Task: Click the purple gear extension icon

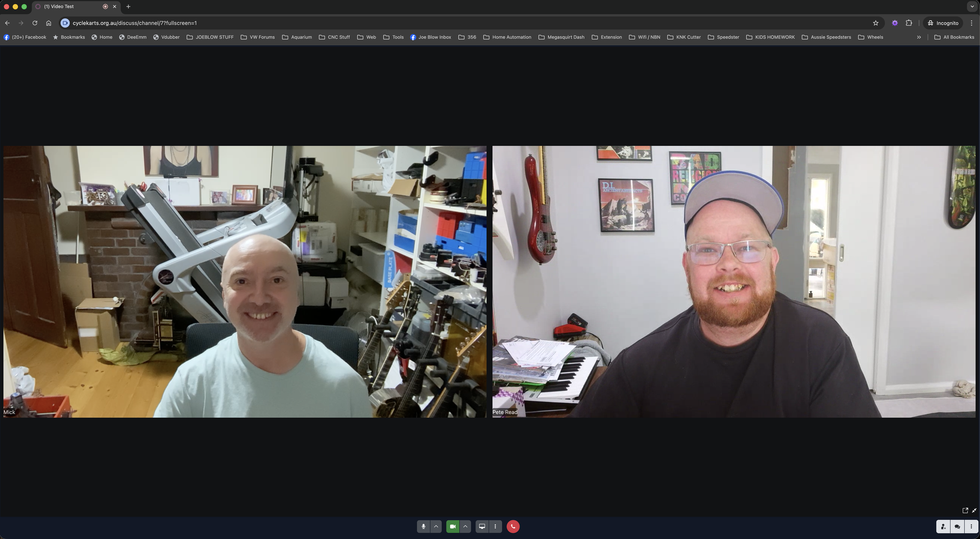Action: coord(894,23)
